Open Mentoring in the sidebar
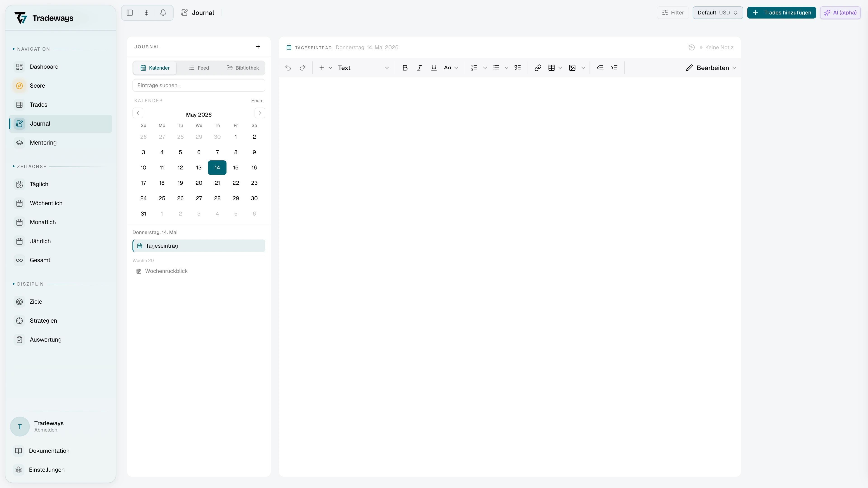This screenshot has height=488, width=868. point(61,143)
